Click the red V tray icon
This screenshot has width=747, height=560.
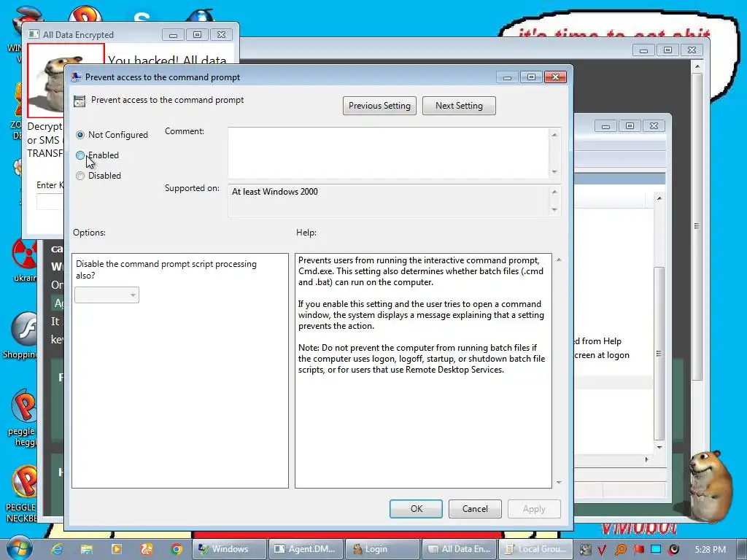[x=602, y=550]
